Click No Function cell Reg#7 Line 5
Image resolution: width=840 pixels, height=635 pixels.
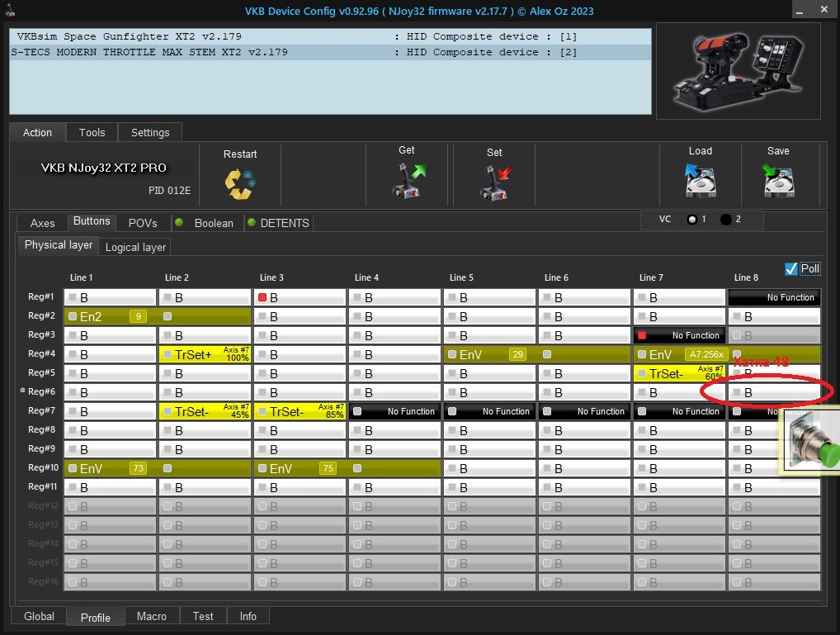(489, 411)
